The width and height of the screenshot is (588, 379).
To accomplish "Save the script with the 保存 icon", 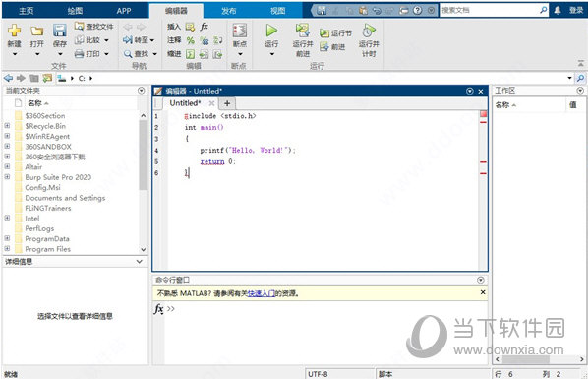I will point(60,31).
